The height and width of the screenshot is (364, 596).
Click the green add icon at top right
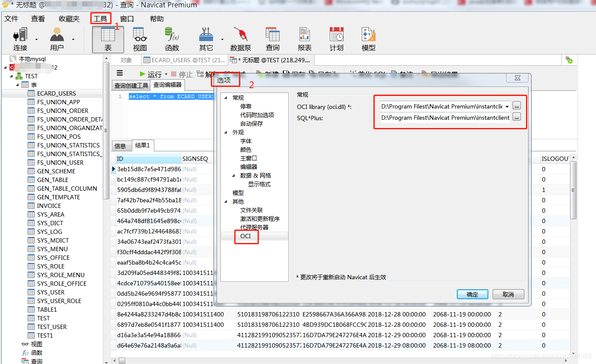[569, 60]
